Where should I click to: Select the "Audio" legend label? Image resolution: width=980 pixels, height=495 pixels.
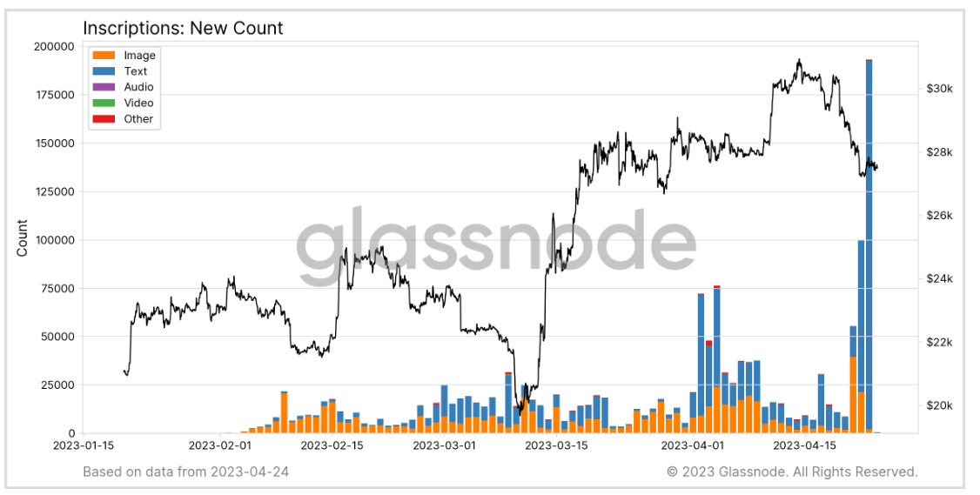pos(138,87)
